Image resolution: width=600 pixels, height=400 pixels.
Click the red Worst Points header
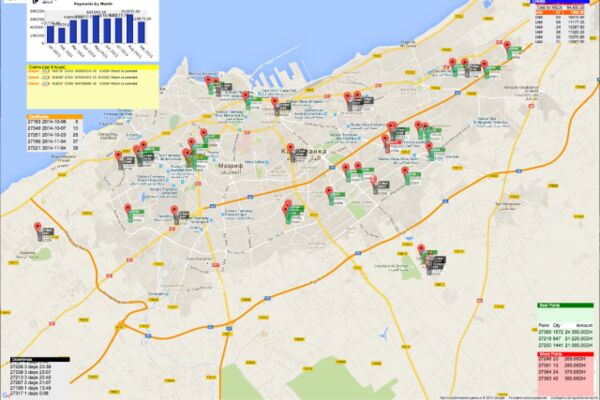click(x=566, y=355)
